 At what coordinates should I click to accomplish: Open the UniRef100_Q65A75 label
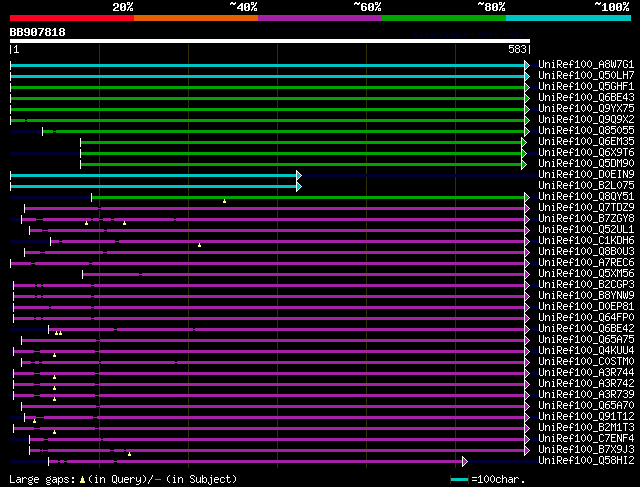[586, 340]
